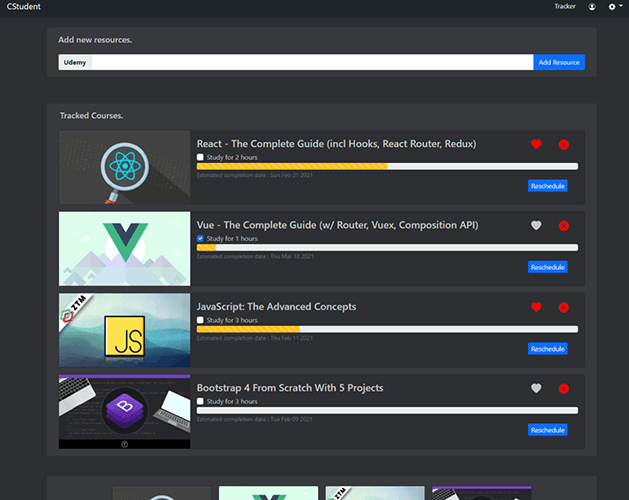Open the React course thumbnail image

[124, 167]
